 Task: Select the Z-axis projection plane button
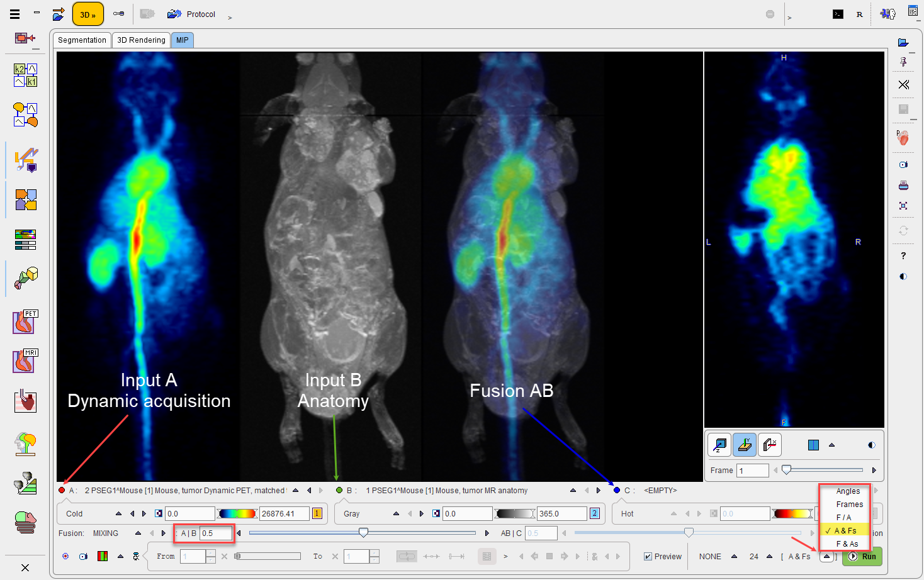tap(719, 445)
